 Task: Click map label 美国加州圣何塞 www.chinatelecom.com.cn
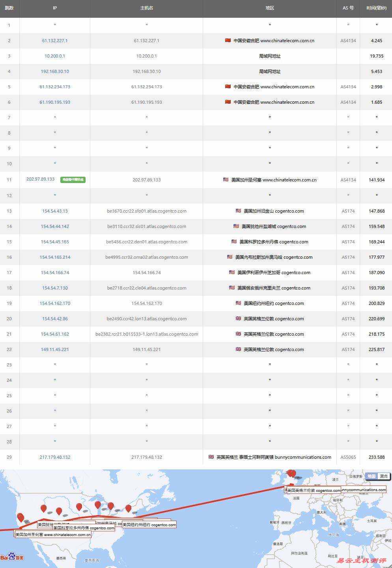[53, 534]
